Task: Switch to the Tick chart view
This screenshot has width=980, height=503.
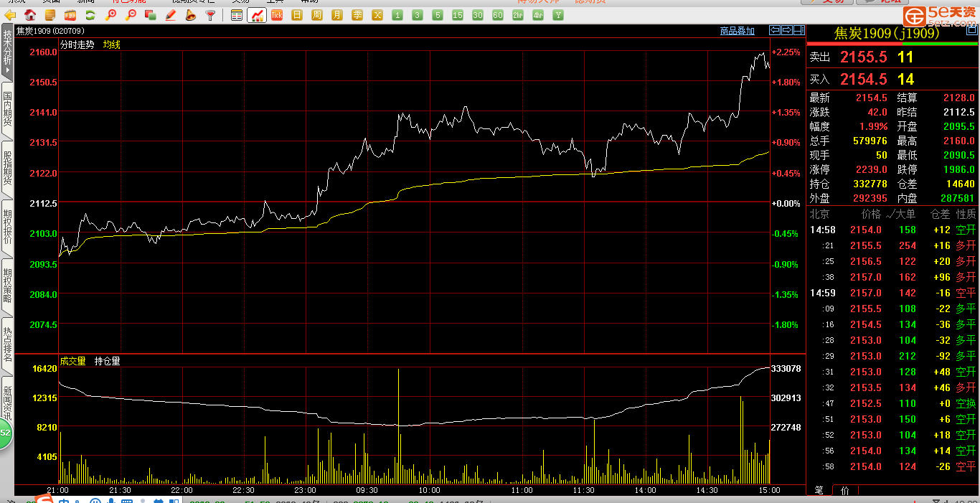Action: pos(277,15)
